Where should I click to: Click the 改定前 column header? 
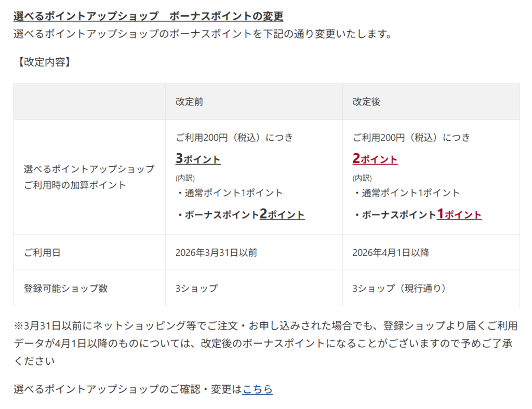point(189,102)
